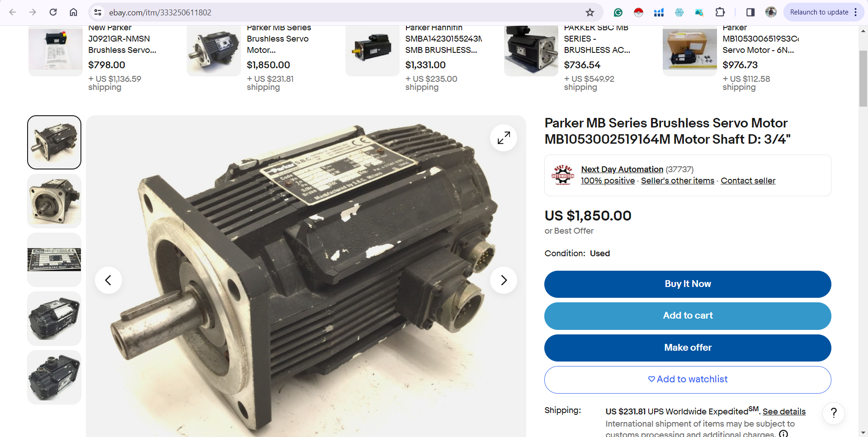
Task: Show the next product image
Action: (x=504, y=280)
